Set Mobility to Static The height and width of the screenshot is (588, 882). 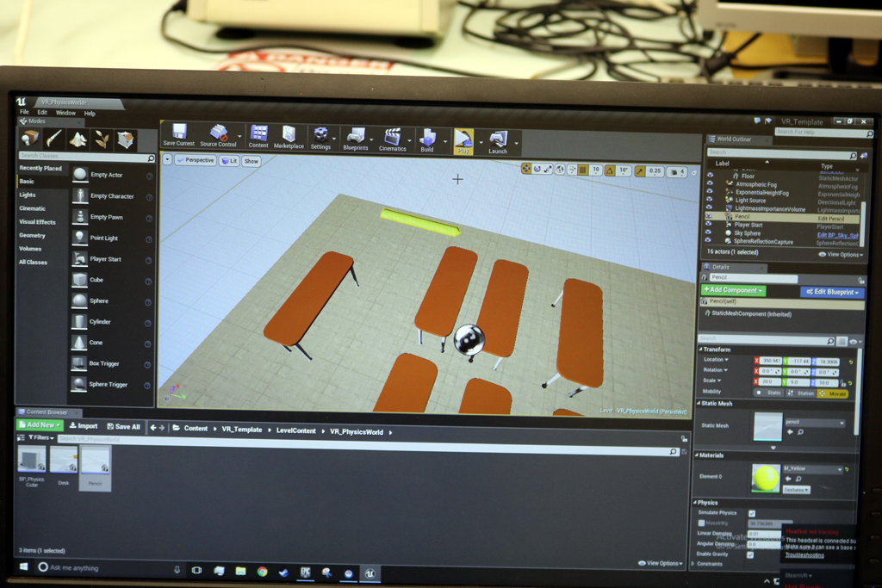pyautogui.click(x=769, y=393)
